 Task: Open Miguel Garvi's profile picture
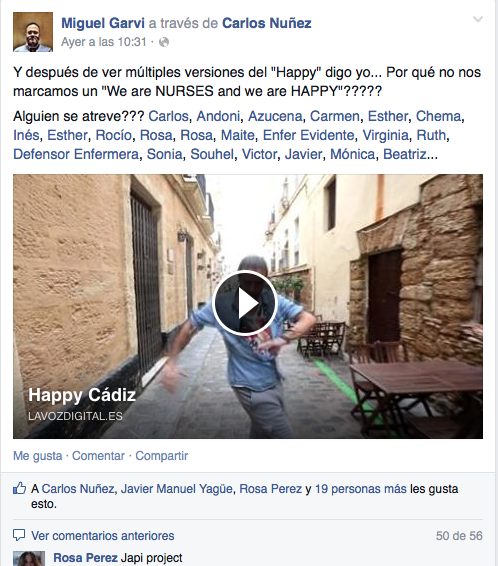pyautogui.click(x=33, y=32)
